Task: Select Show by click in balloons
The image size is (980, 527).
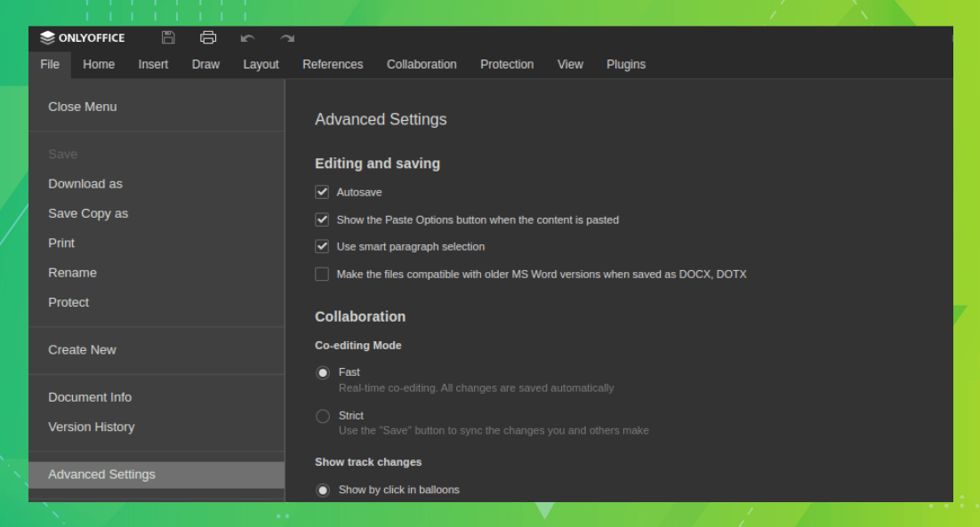Action: [x=323, y=490]
